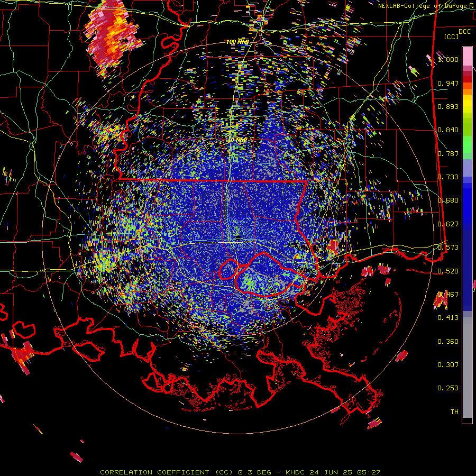Select the 0.840 scale value
The image size is (476, 476).
click(448, 130)
